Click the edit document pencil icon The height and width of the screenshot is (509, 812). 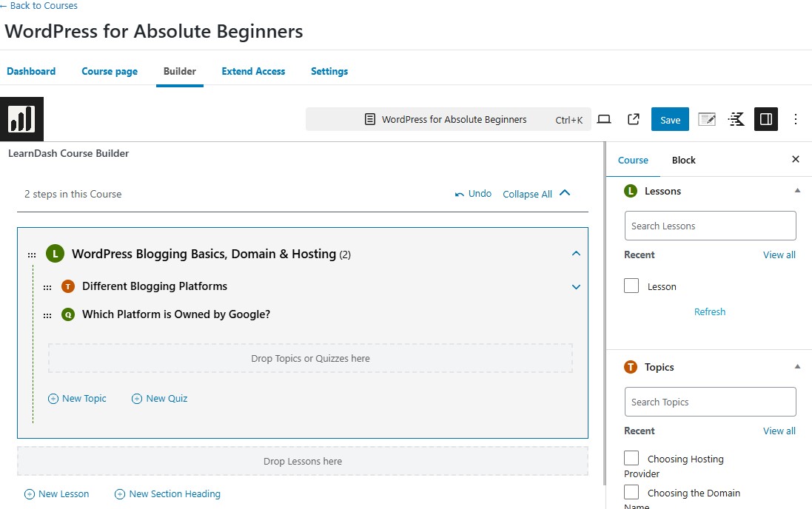[707, 119]
